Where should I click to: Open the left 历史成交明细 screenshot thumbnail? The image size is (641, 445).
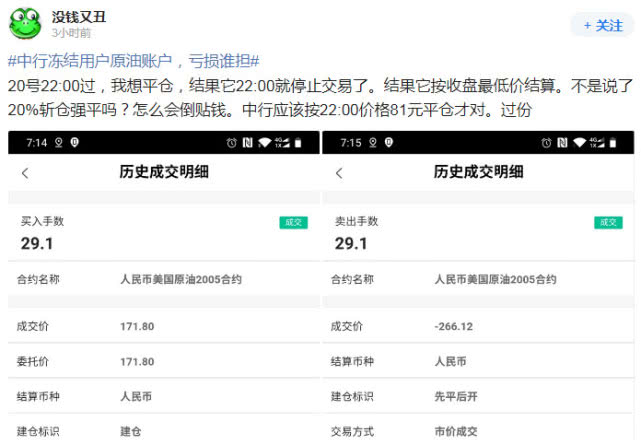(x=163, y=288)
